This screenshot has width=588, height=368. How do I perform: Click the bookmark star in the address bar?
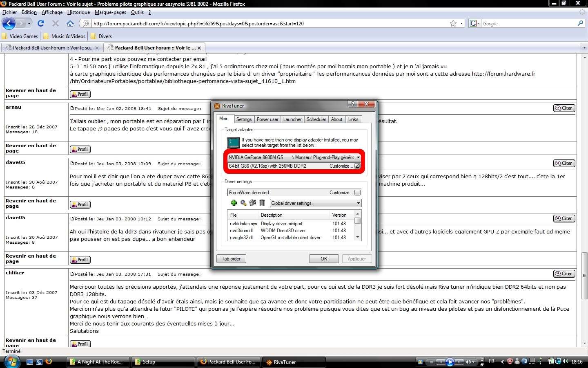tap(453, 23)
